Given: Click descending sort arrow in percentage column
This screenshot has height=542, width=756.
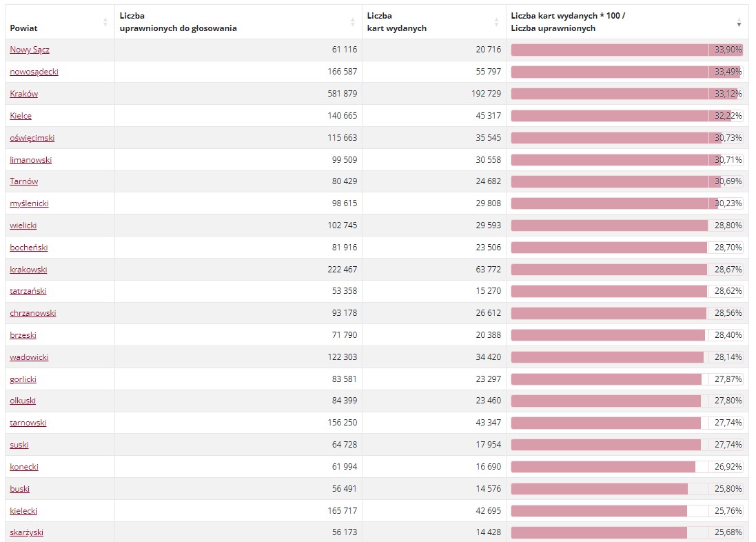Looking at the screenshot, I should (739, 24).
